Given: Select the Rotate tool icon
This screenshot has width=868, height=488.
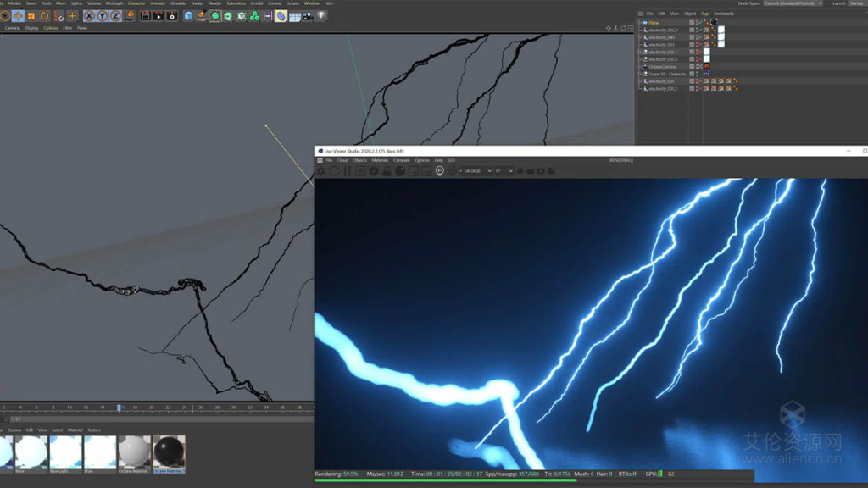Looking at the screenshot, I should [x=45, y=16].
